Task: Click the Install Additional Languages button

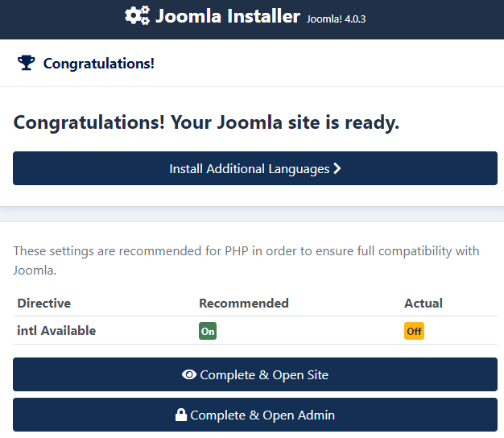Action: 255,168
